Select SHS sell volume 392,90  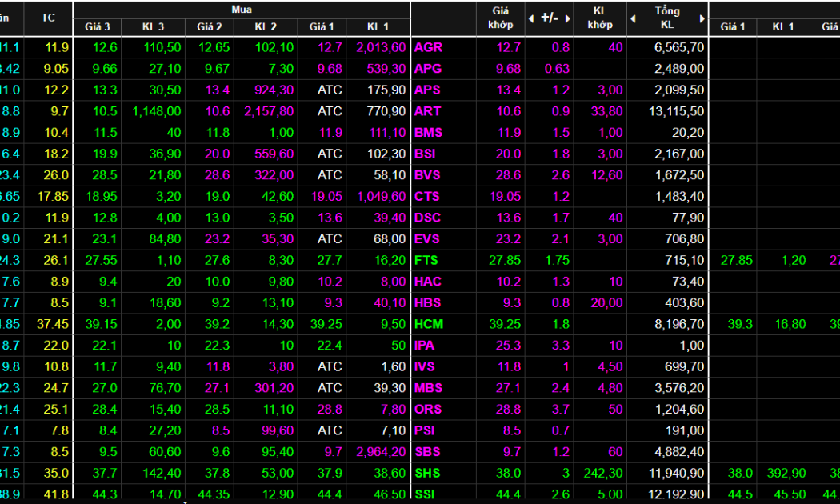pyautogui.click(x=786, y=474)
